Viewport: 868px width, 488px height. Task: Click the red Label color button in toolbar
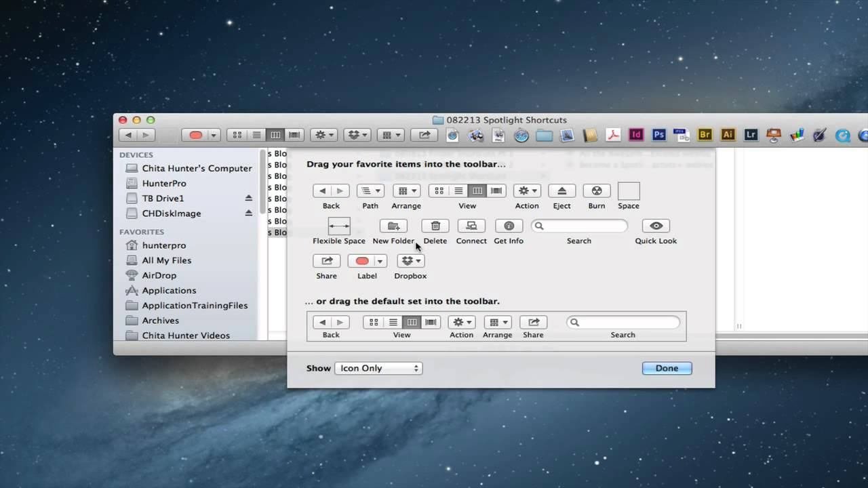[196, 135]
